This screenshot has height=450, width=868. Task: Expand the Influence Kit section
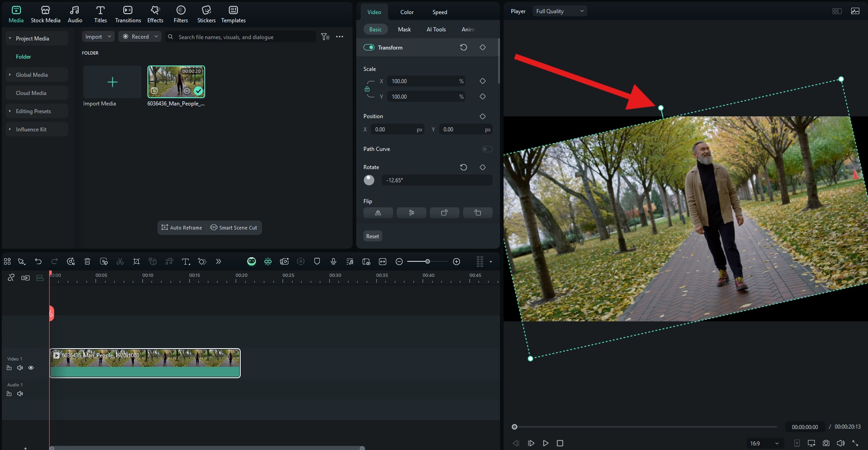[x=10, y=130]
